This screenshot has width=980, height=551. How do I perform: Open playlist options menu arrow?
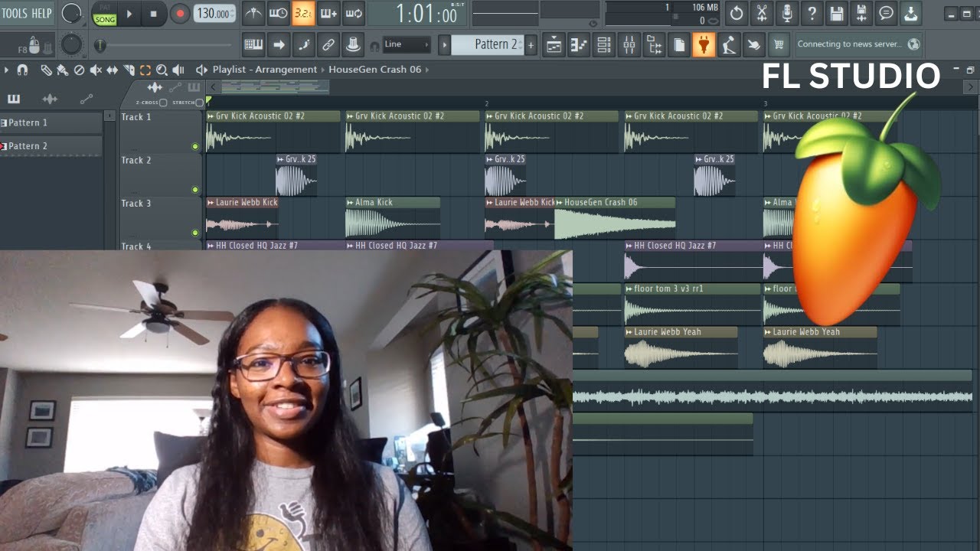coord(6,70)
